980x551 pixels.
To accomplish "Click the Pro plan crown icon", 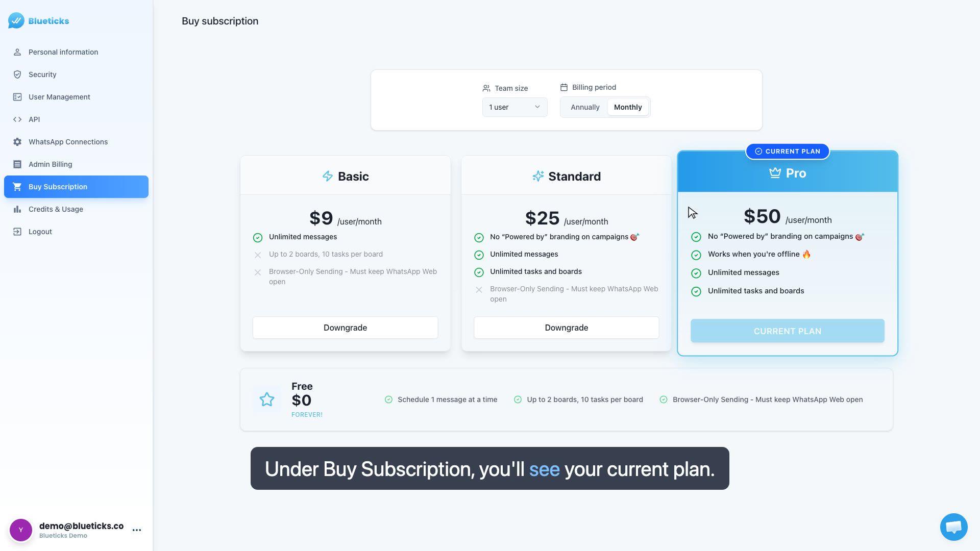I will coord(775,173).
